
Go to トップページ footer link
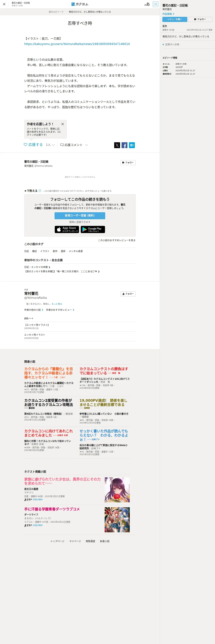tap(57, 541)
